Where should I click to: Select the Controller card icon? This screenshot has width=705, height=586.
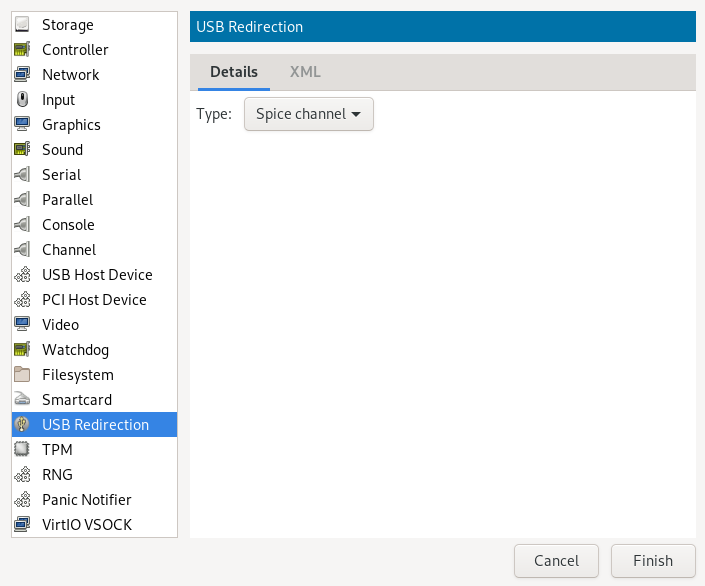22,50
